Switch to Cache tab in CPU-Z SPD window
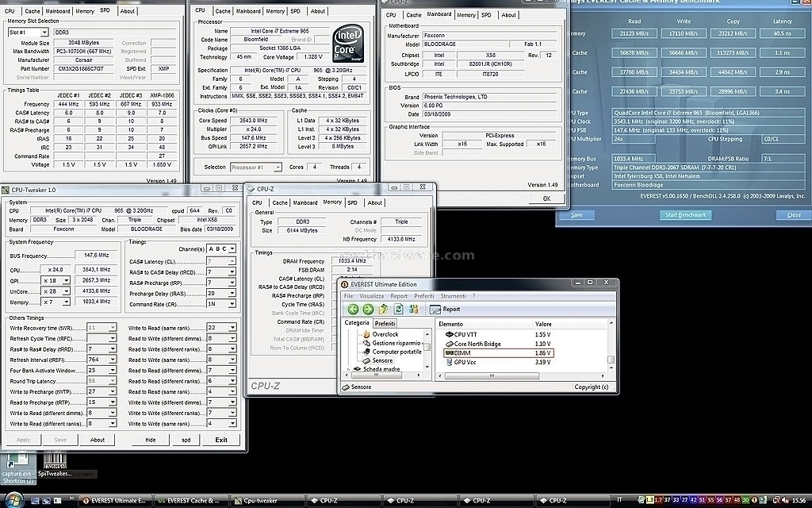 pos(32,11)
